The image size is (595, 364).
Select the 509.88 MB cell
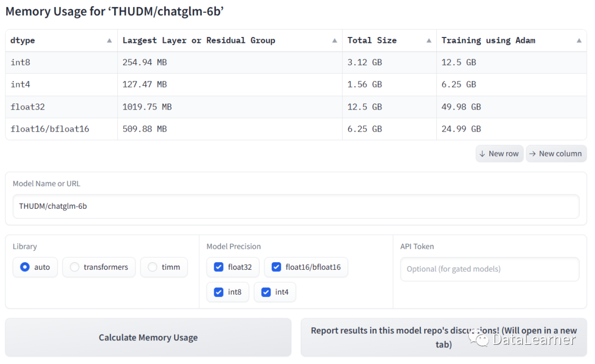click(230, 129)
